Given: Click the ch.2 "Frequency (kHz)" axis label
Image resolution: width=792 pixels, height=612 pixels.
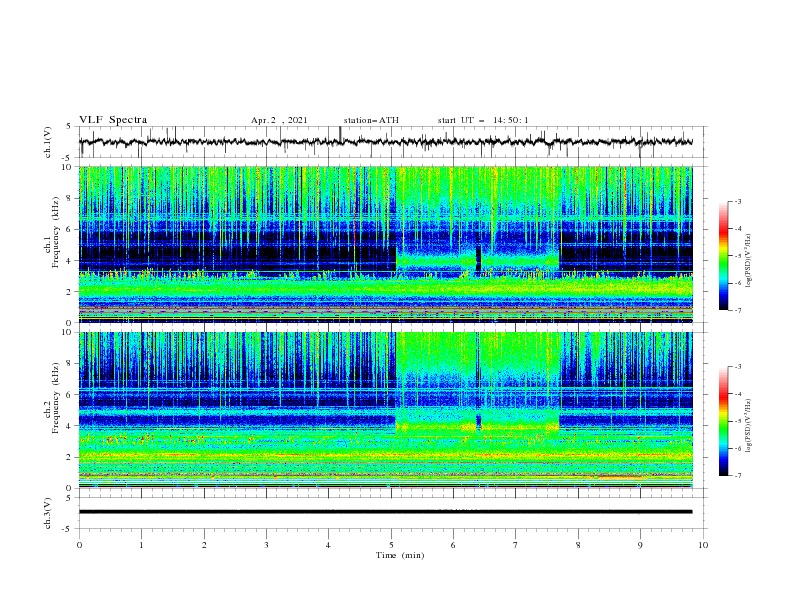Looking at the screenshot, I should tap(56, 398).
